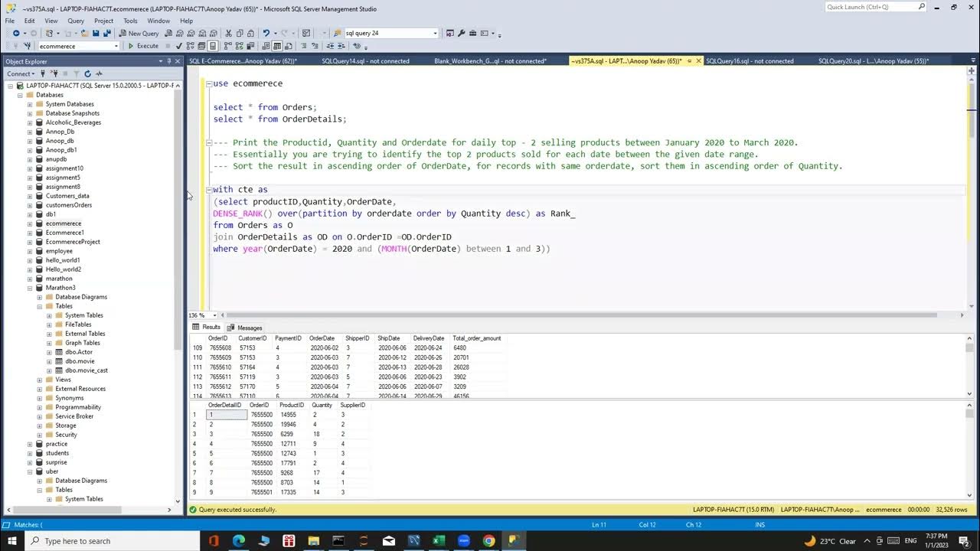This screenshot has width=980, height=551.
Task: Pin the Object Explorer panel
Action: pyautogui.click(x=169, y=61)
